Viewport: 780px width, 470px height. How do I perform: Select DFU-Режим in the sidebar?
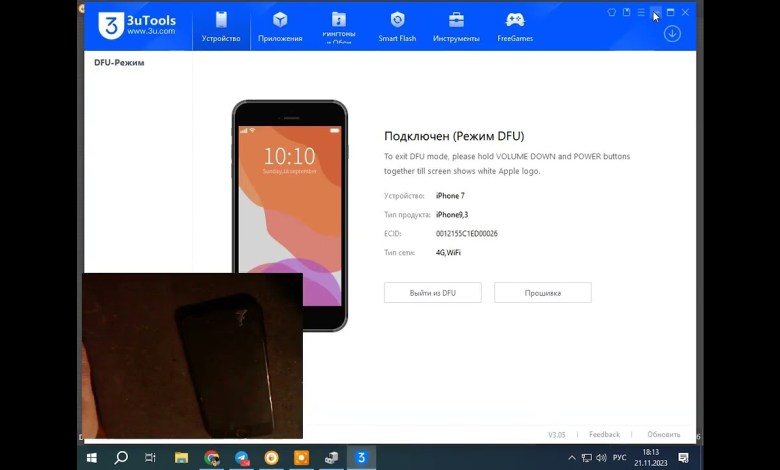tap(119, 62)
